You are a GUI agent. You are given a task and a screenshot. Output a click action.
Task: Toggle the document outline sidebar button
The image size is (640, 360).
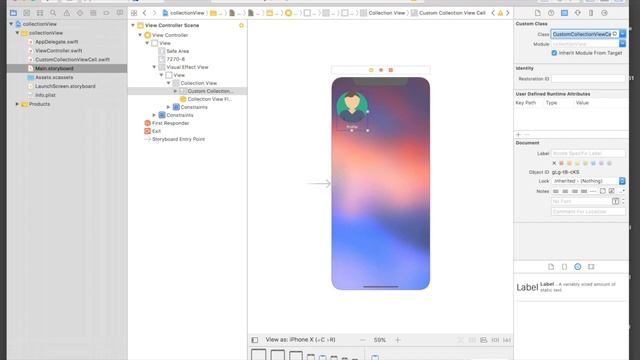255,340
